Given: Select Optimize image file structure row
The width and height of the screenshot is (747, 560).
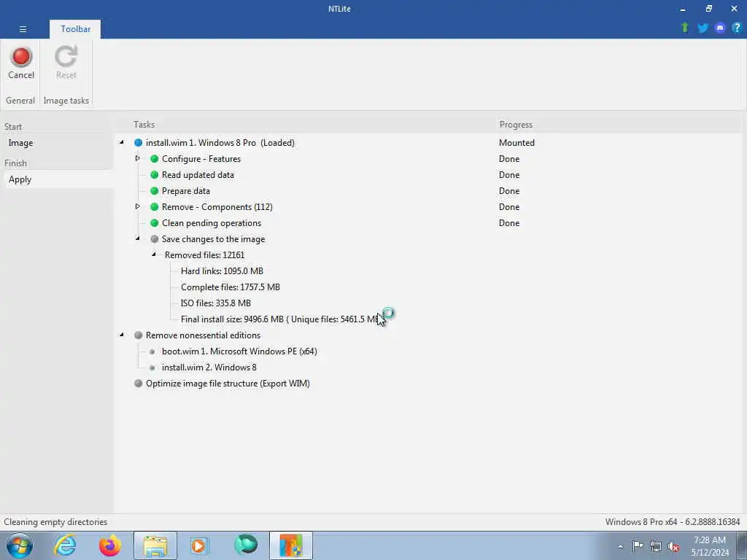Looking at the screenshot, I should point(228,384).
